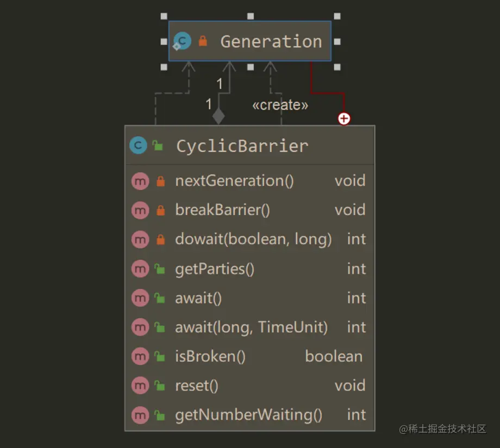500x448 pixels.
Task: Select the await() method name
Action: [x=198, y=298]
